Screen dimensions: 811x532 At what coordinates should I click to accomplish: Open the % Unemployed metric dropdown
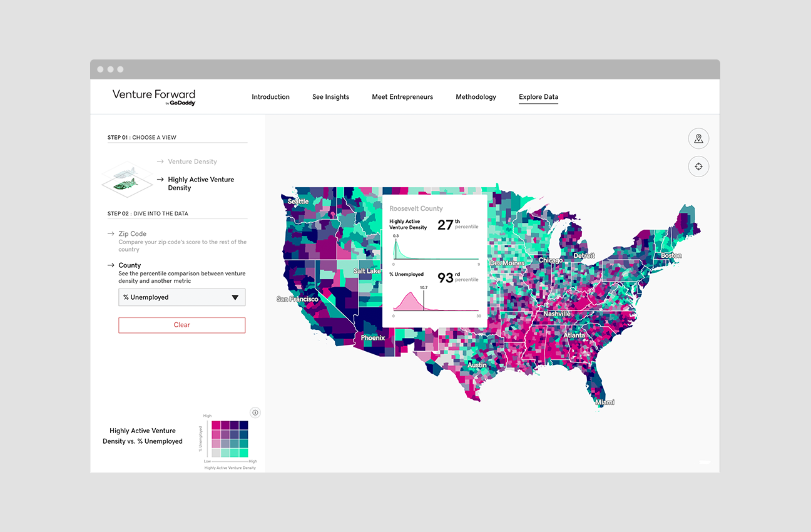pyautogui.click(x=181, y=297)
